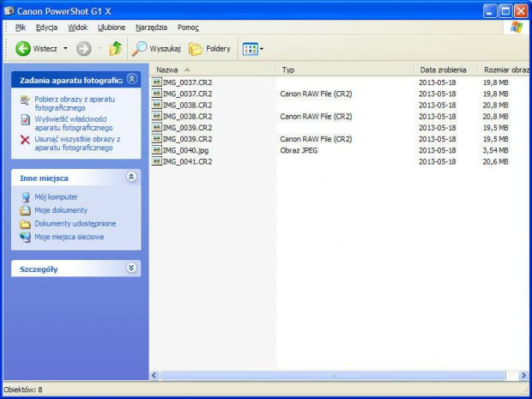This screenshot has width=532, height=399.
Task: Open Moje miejsca sieciowe link
Action: (70, 237)
